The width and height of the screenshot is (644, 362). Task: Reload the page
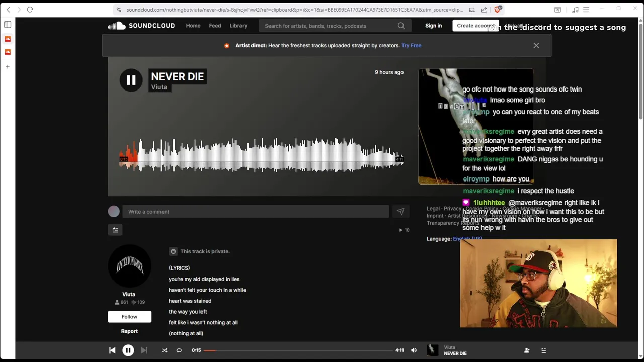pos(30,9)
